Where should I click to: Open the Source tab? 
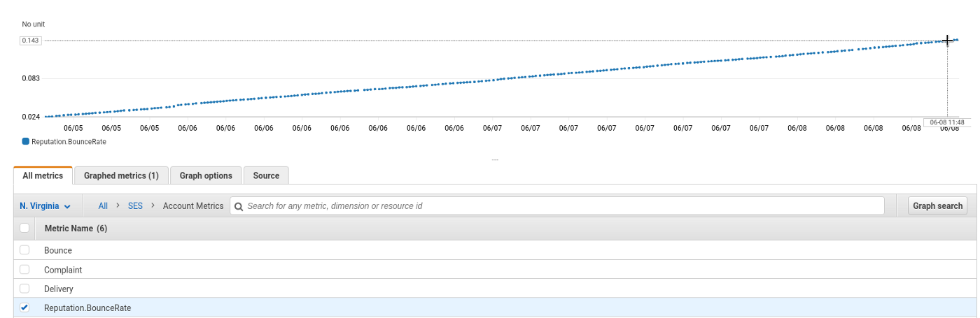pyautogui.click(x=266, y=175)
